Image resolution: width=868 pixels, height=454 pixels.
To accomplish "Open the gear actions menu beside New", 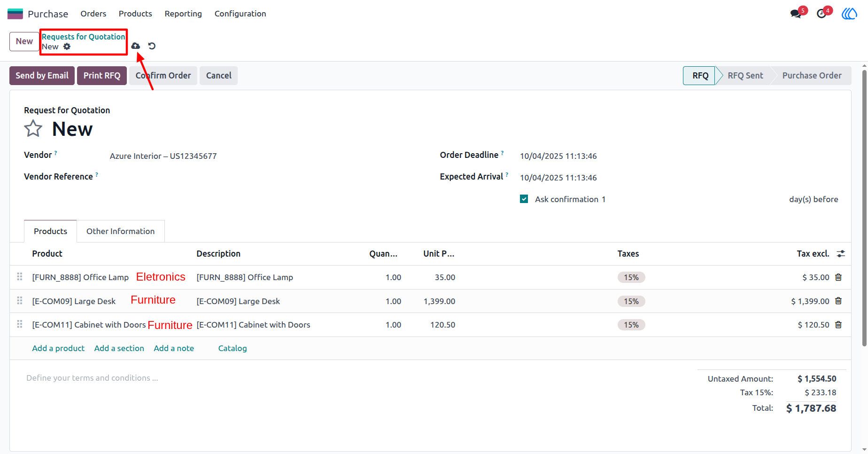I will point(67,47).
